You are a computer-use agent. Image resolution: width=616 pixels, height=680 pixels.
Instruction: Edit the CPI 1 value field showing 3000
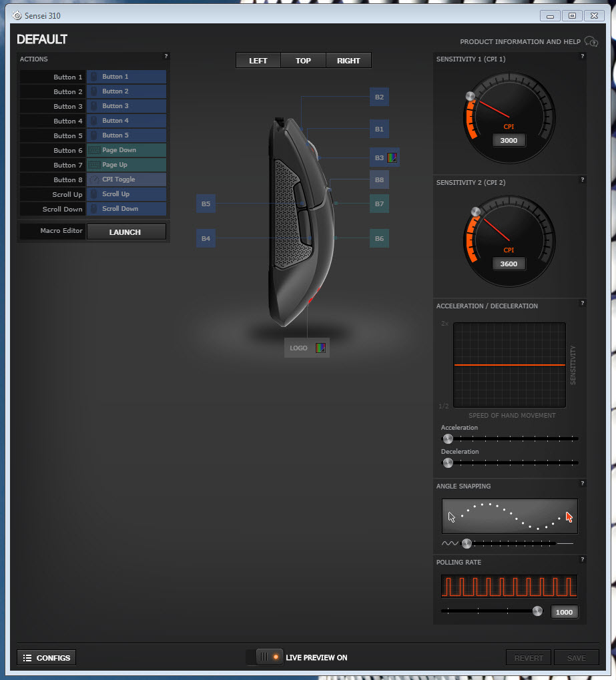pyautogui.click(x=509, y=140)
